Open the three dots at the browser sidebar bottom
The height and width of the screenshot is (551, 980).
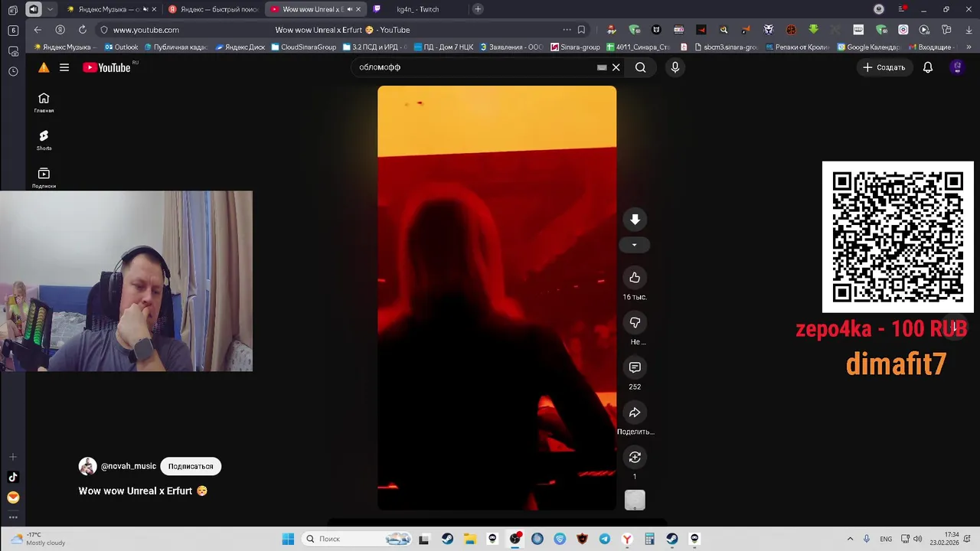pyautogui.click(x=13, y=517)
